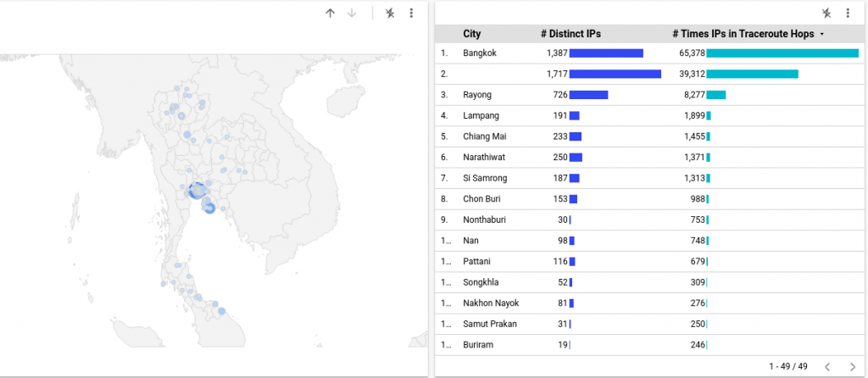Sort by the # Distinct IPs column header
The width and height of the screenshot is (868, 378).
coord(570,34)
